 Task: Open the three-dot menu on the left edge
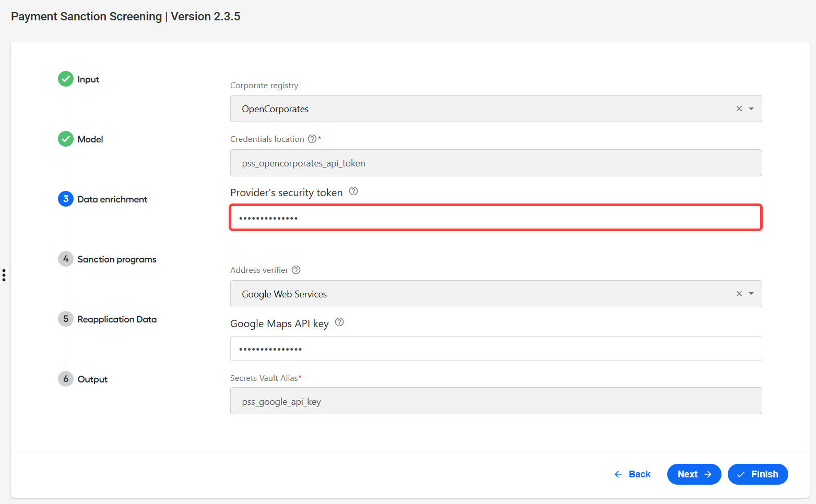[4, 275]
